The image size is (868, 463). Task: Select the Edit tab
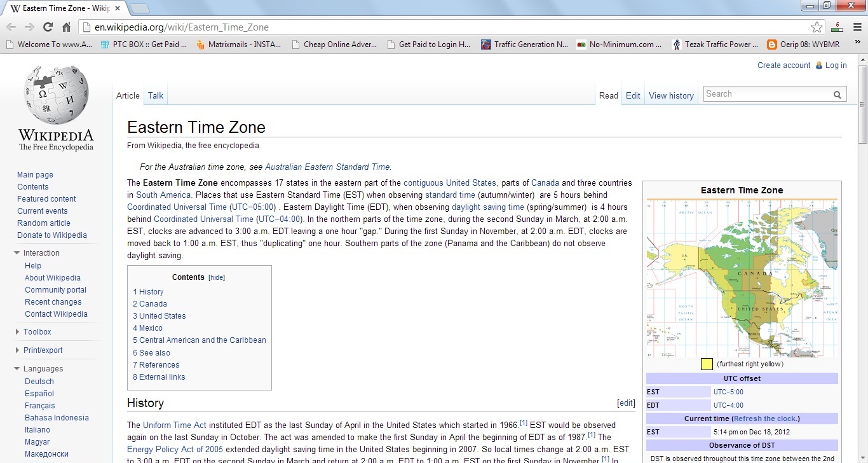point(633,95)
